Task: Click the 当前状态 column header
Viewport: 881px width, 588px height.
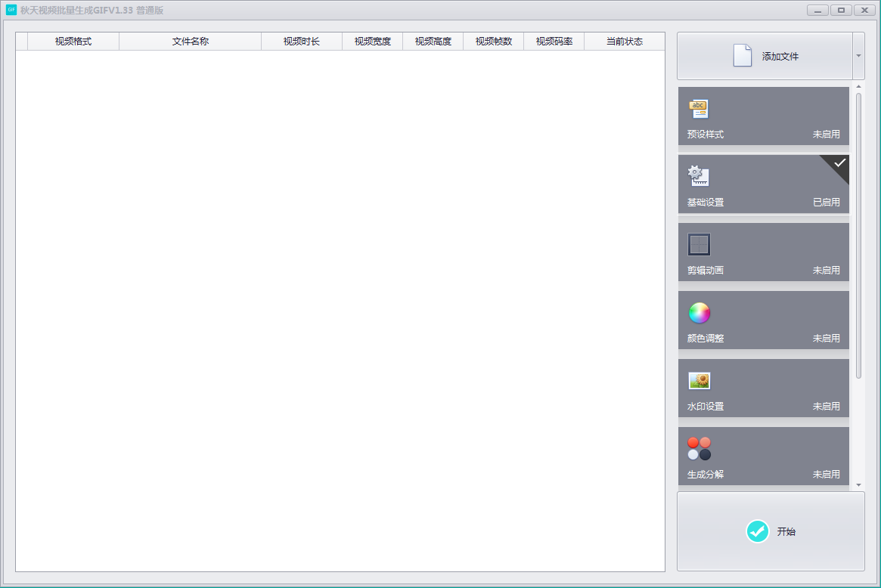Action: tap(624, 42)
